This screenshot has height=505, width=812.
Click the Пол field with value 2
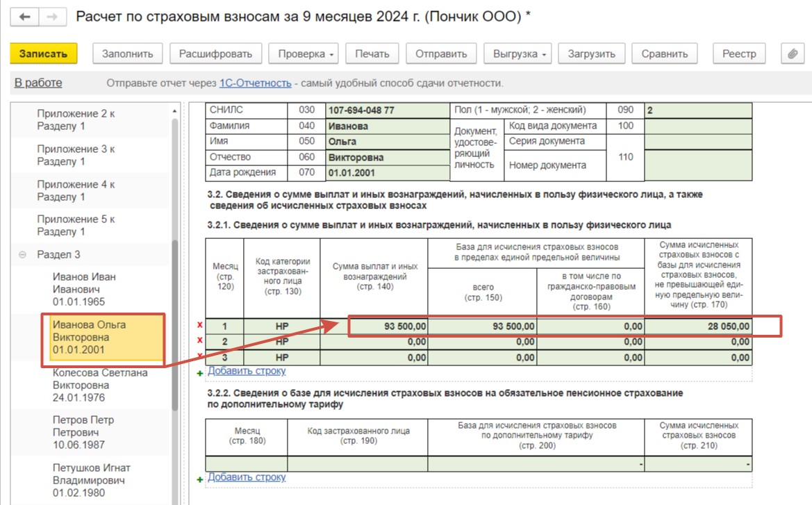698,110
